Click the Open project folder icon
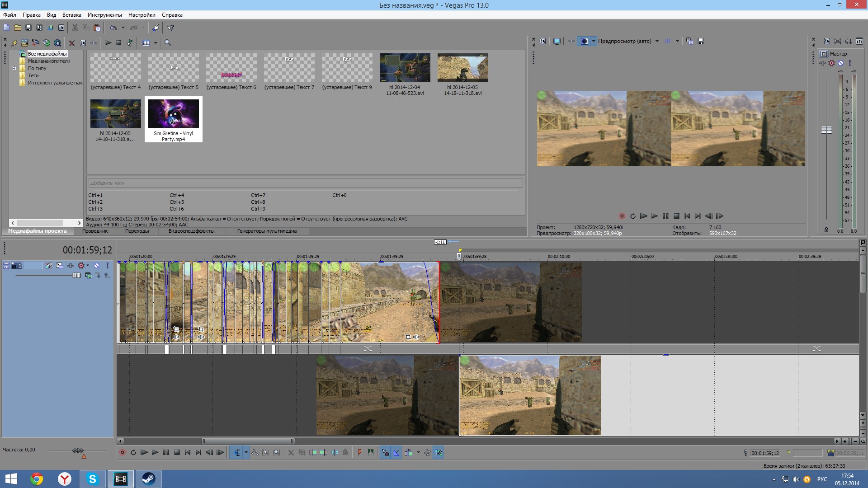Image resolution: width=868 pixels, height=488 pixels. coord(18,28)
